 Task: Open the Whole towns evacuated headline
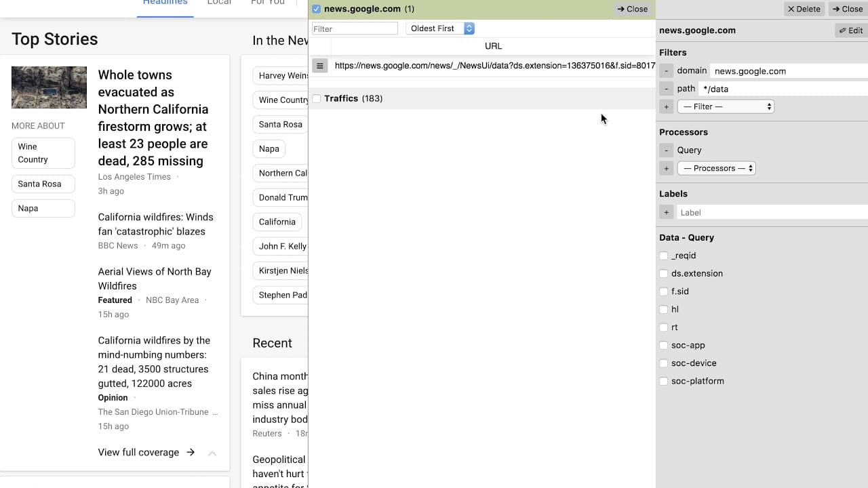153,118
